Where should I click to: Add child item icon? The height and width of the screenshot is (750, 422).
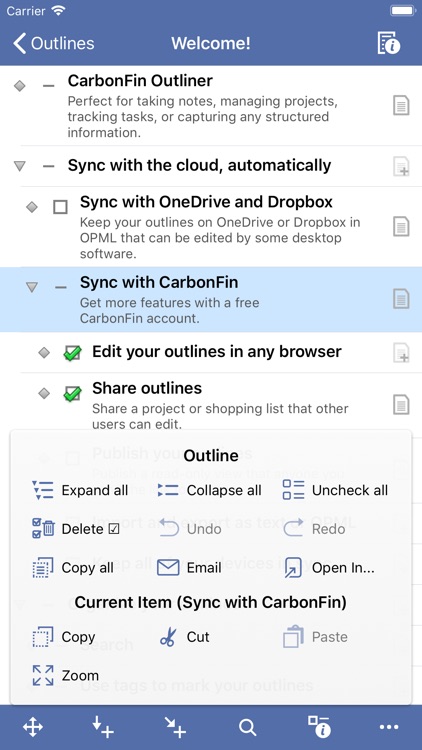pyautogui.click(x=175, y=728)
